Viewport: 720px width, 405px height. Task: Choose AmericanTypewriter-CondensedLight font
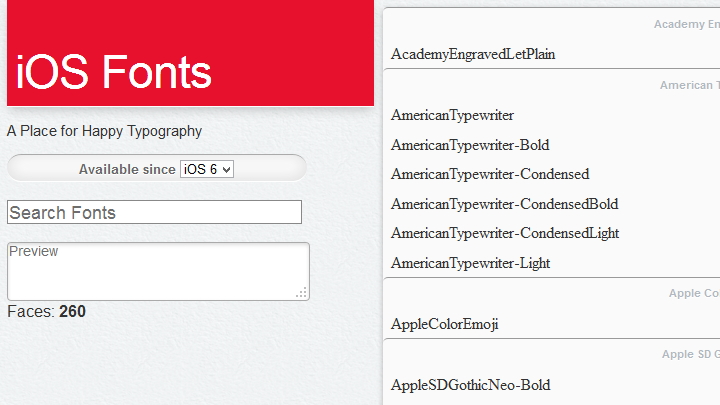point(505,233)
